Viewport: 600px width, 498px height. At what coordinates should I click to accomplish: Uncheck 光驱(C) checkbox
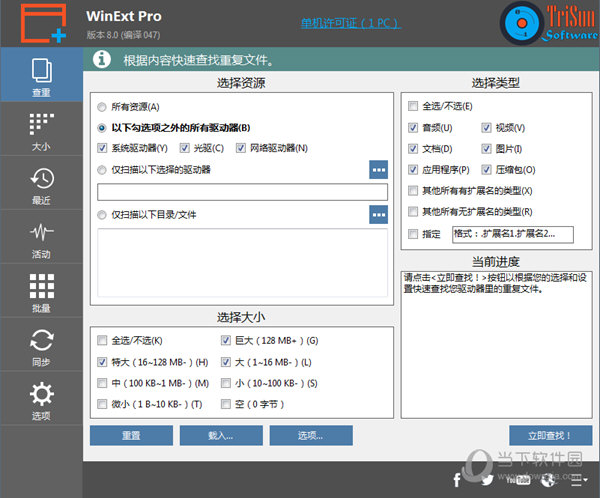(185, 148)
